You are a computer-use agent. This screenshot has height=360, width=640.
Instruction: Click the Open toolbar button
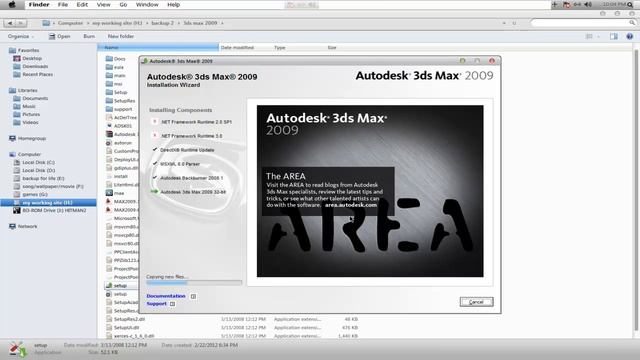pos(60,36)
